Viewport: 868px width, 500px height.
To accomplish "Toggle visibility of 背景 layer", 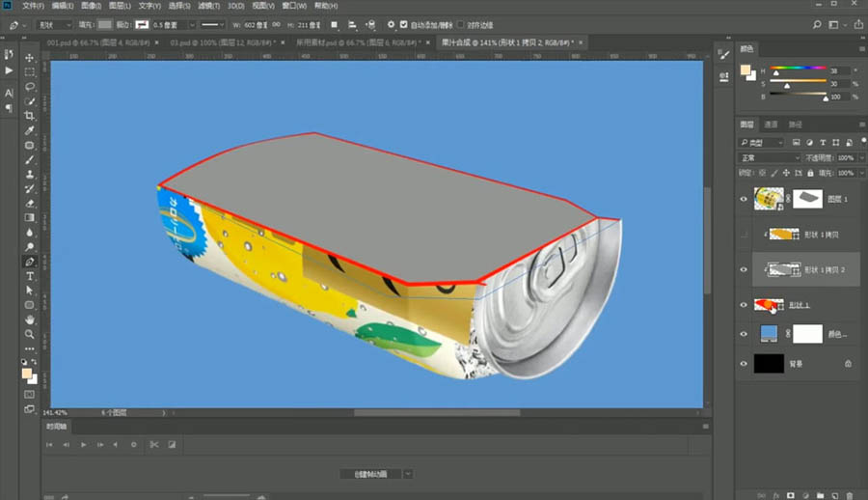I will [x=743, y=364].
